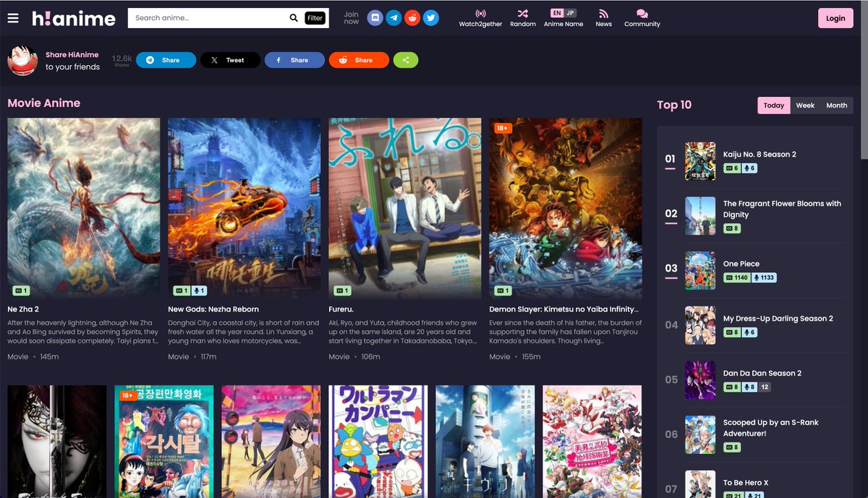
Task: Open Dan Da Dan Season 2
Action: click(762, 374)
